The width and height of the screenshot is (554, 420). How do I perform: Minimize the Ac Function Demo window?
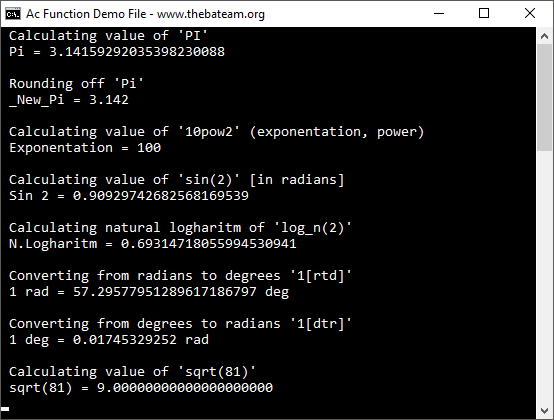tap(438, 14)
